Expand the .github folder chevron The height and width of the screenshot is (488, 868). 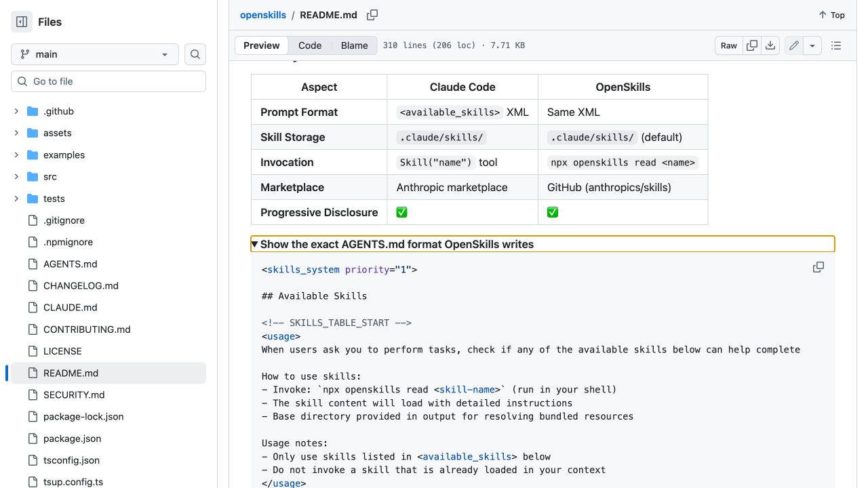click(16, 111)
